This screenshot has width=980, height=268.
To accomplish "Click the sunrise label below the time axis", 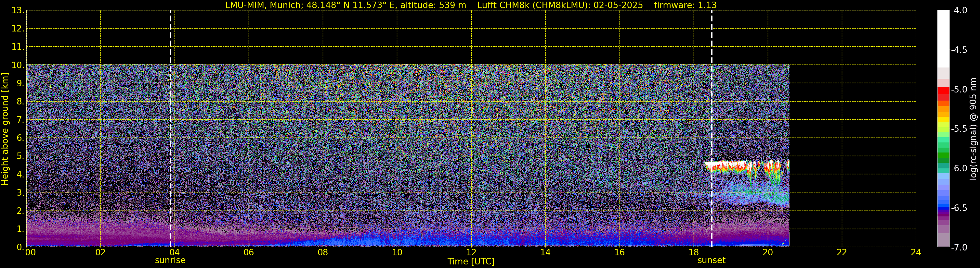I will coord(170,261).
